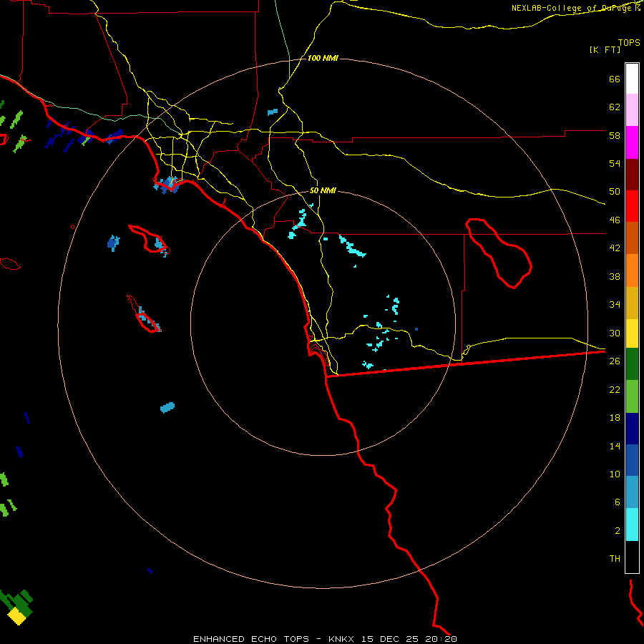Click the TH threshold legend label

[615, 559]
